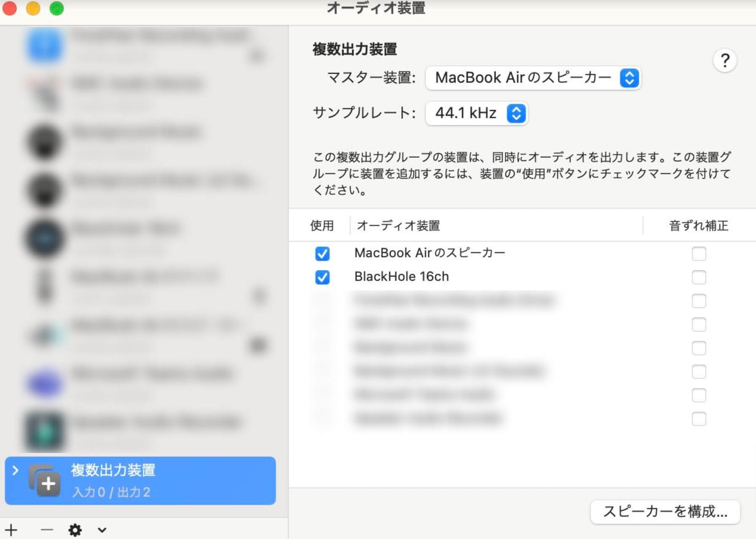Select the 複数出力装置 sidebar item icon
756x539 pixels.
point(45,480)
